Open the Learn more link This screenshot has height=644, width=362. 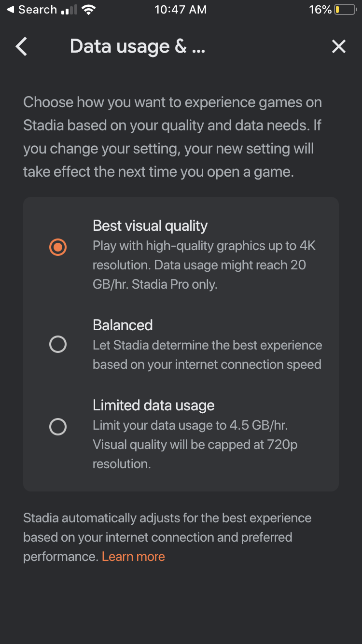[x=133, y=556]
